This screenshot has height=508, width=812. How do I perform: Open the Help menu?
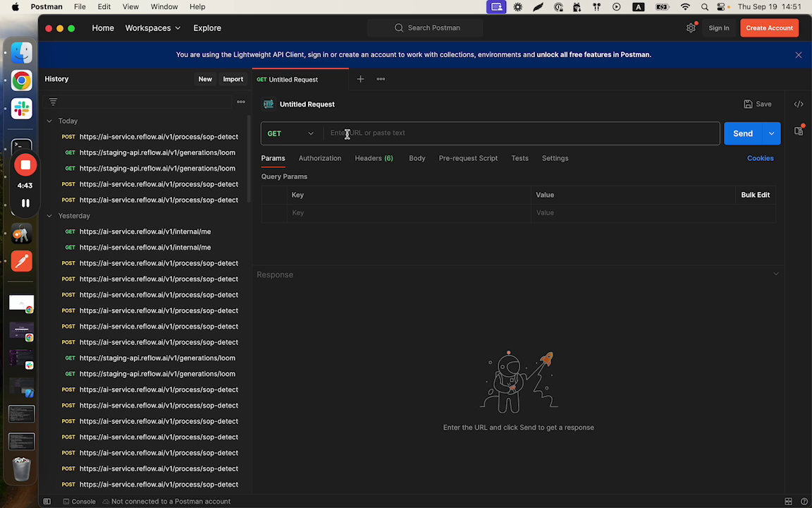point(197,7)
